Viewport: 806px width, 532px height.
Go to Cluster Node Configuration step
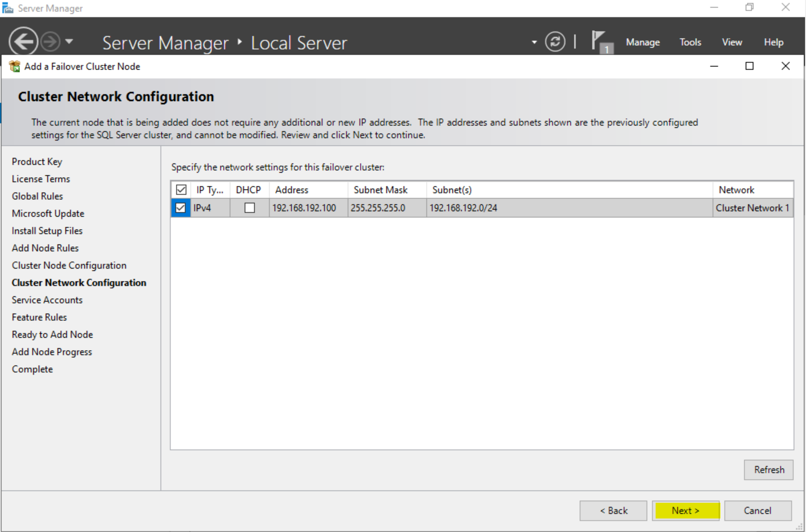point(69,265)
